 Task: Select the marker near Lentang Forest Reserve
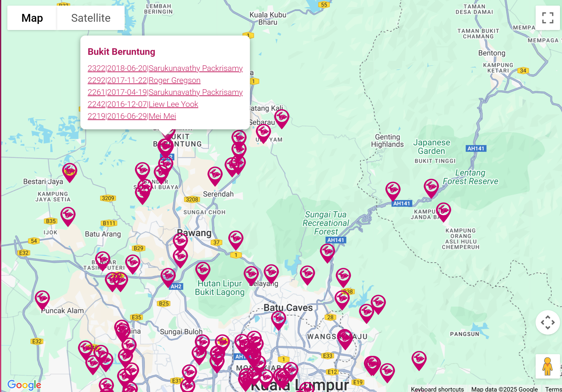(x=431, y=187)
